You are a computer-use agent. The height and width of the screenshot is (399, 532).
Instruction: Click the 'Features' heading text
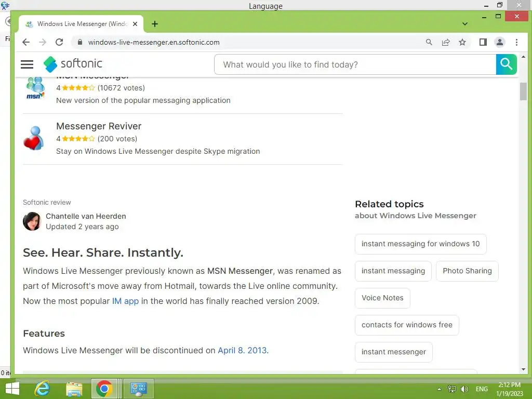click(x=44, y=333)
